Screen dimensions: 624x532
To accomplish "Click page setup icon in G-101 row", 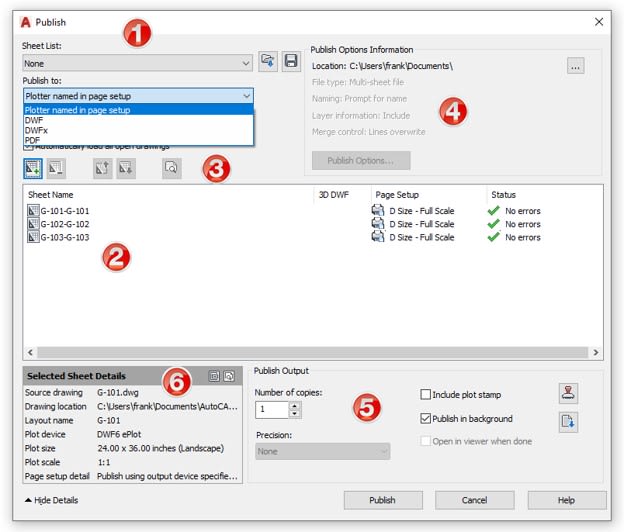I will tap(378, 210).
